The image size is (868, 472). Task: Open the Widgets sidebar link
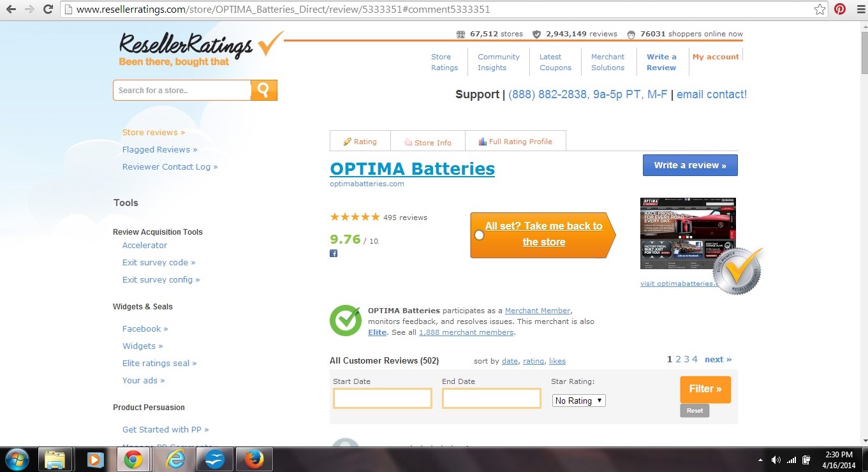(x=143, y=346)
